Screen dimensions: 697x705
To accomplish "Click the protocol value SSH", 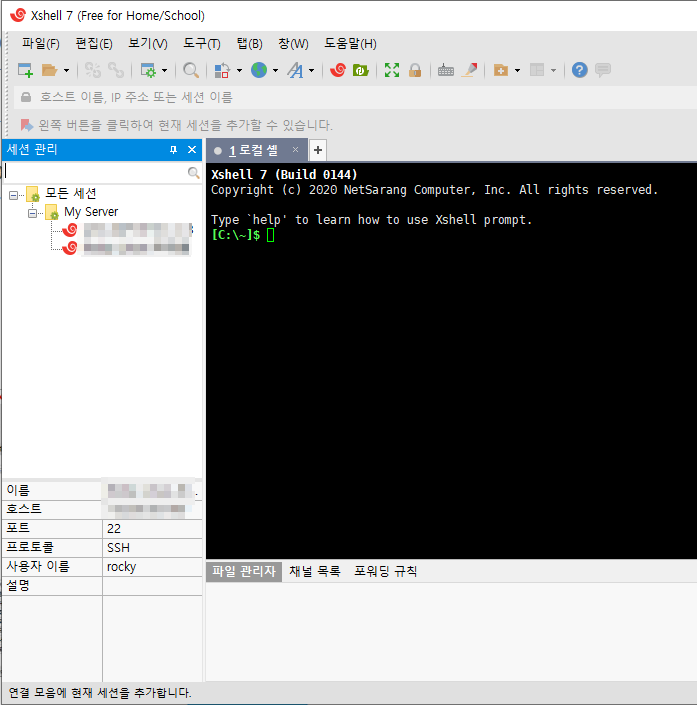I will tap(118, 548).
